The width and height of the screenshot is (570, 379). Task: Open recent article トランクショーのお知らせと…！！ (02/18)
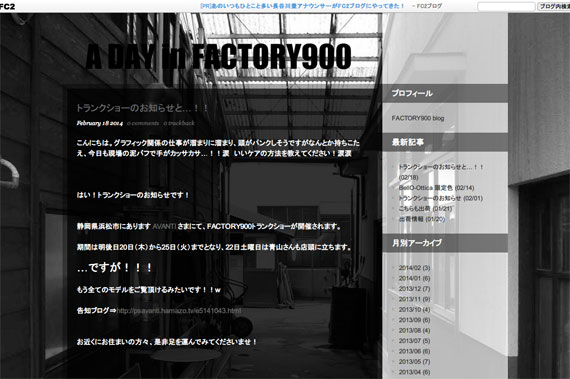441,172
